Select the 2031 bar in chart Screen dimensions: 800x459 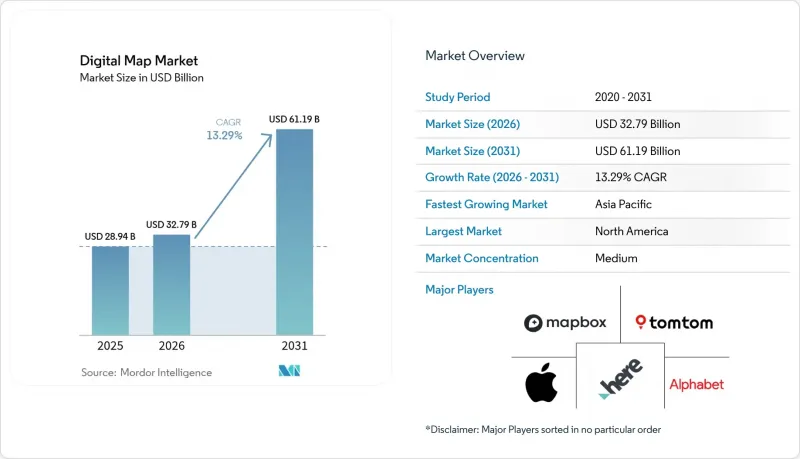click(x=294, y=232)
